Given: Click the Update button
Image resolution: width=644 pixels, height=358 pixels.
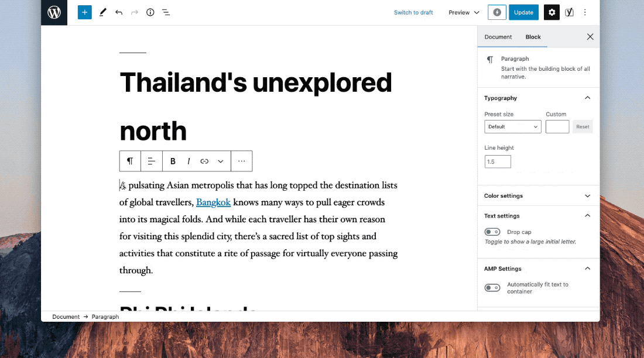Looking at the screenshot, I should point(523,12).
